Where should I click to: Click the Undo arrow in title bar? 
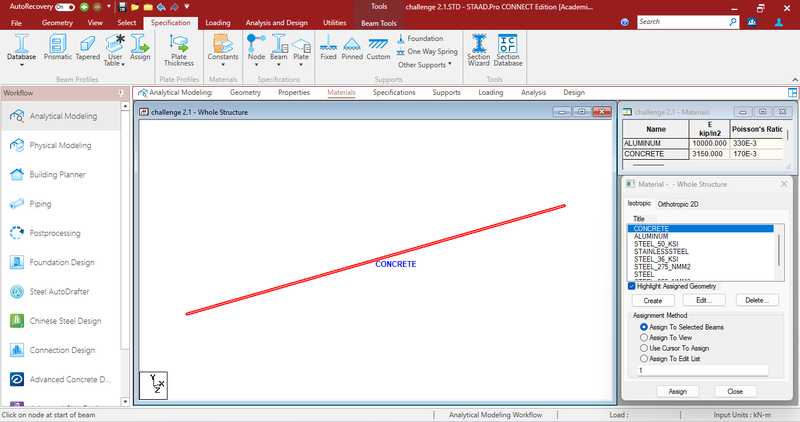[161, 7]
